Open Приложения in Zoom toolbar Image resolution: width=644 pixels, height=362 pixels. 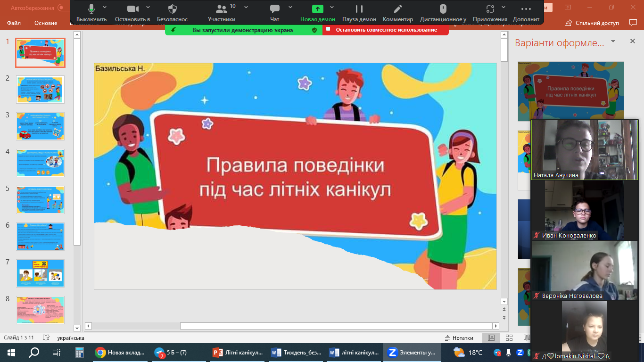[x=490, y=13]
